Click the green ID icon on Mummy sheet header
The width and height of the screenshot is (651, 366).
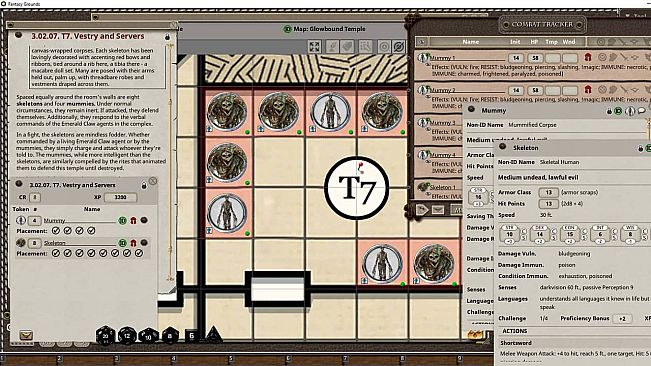coord(619,111)
